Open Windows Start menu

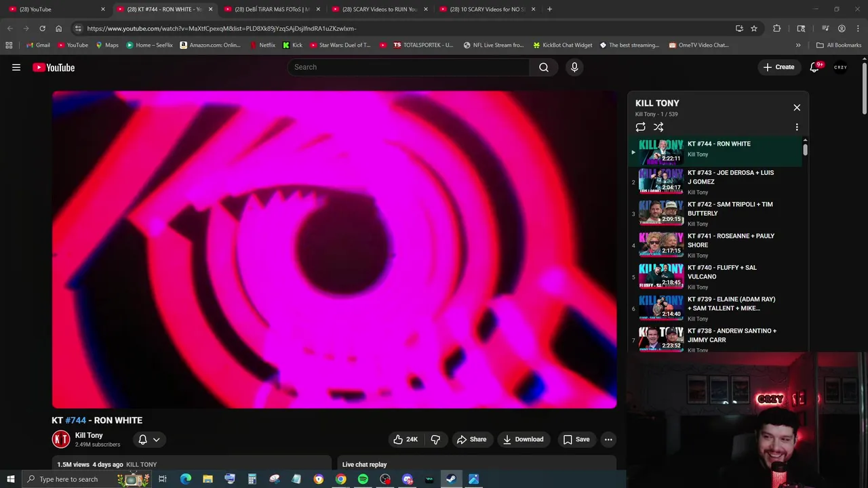click(x=11, y=479)
